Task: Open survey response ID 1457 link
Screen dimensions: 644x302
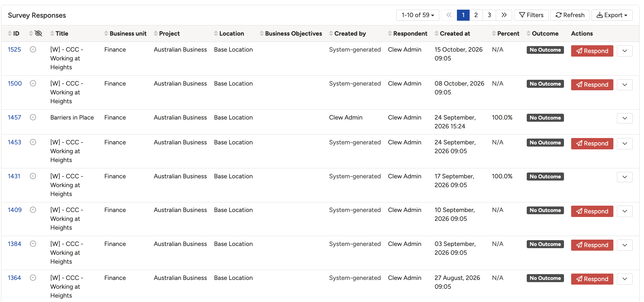Action: coord(14,117)
